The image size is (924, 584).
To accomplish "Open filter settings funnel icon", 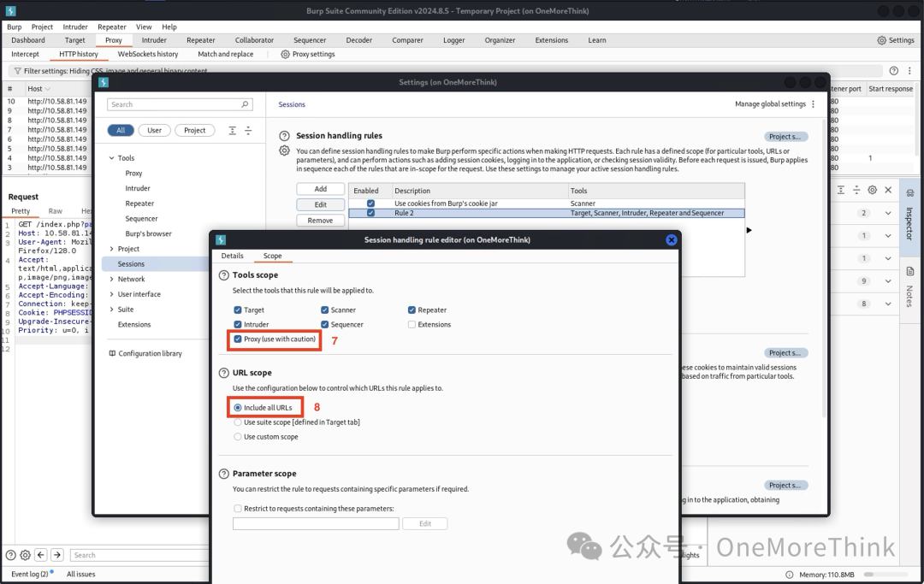I will [x=17, y=71].
